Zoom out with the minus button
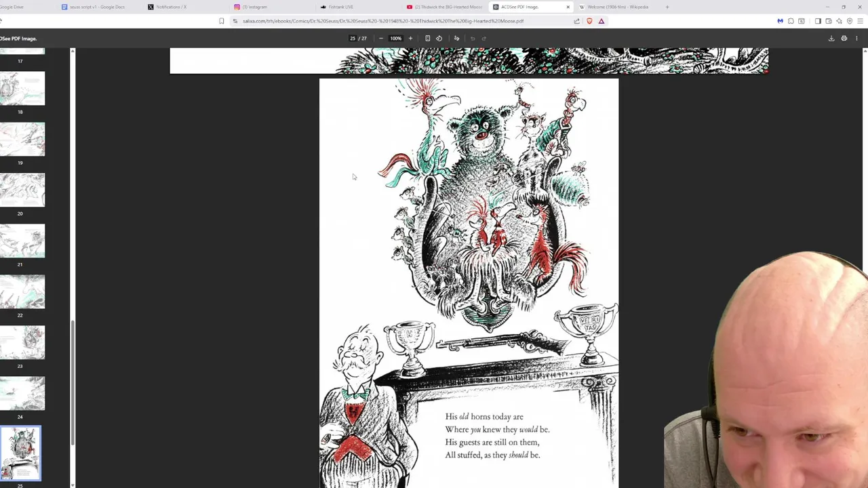The width and height of the screenshot is (868, 488). click(381, 39)
